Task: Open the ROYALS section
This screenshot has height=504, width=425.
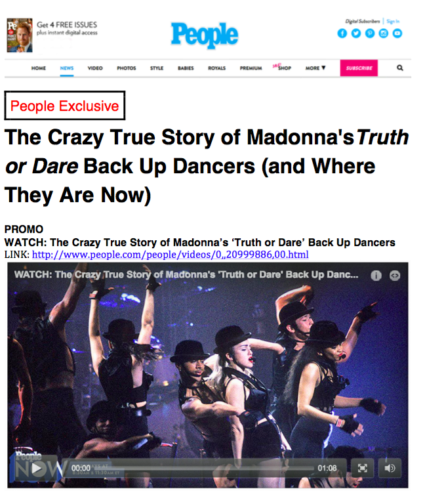Action: coord(217,68)
